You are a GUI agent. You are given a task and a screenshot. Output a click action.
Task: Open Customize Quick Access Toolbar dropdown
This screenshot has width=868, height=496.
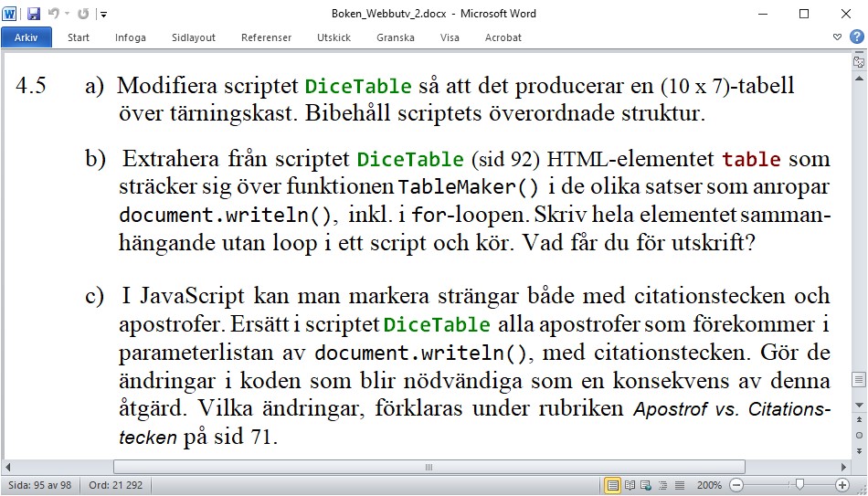[104, 14]
